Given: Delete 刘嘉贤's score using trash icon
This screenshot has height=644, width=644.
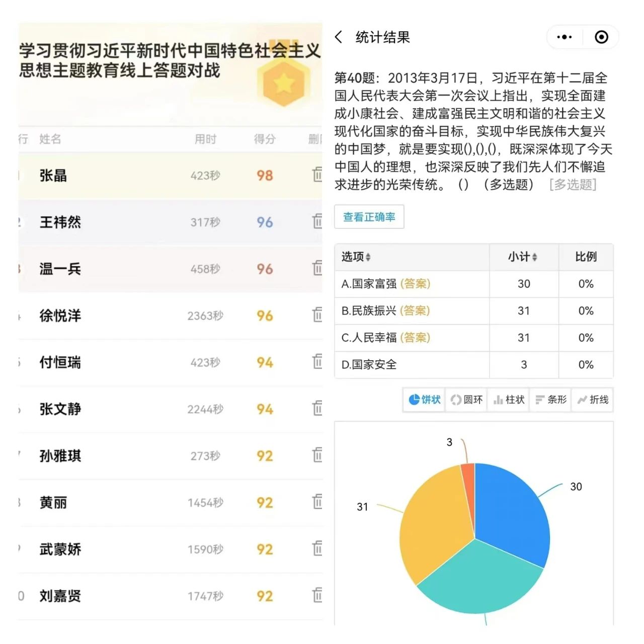Looking at the screenshot, I should click(x=317, y=595).
